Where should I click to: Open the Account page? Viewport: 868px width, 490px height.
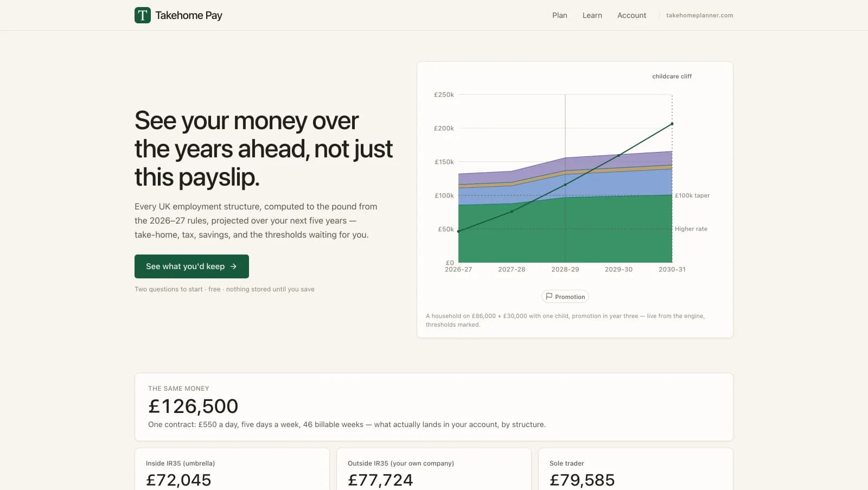631,15
